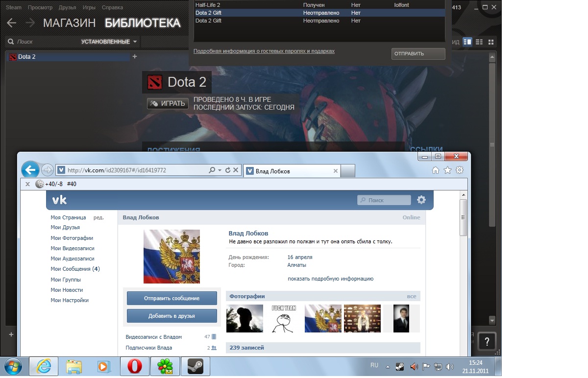Open Steam from the taskbar

195,366
